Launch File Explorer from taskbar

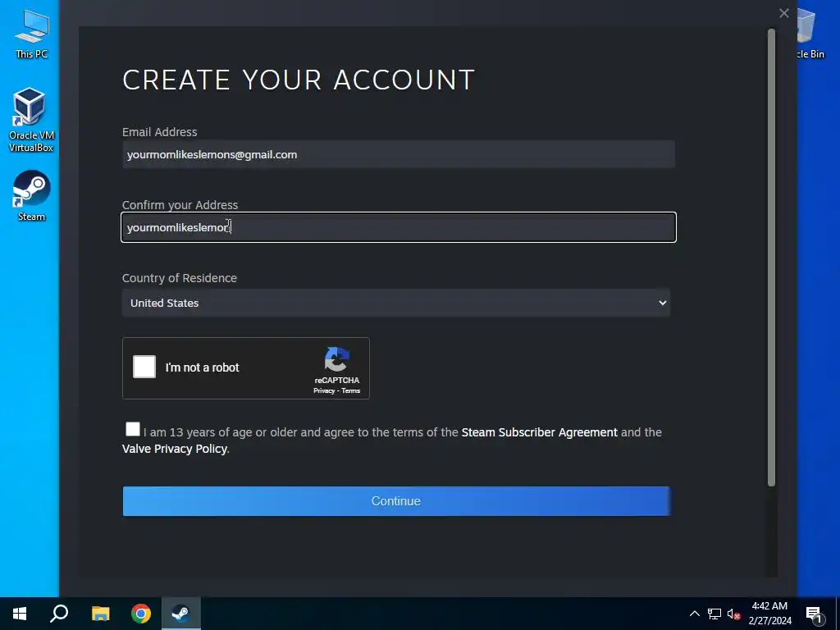click(100, 614)
